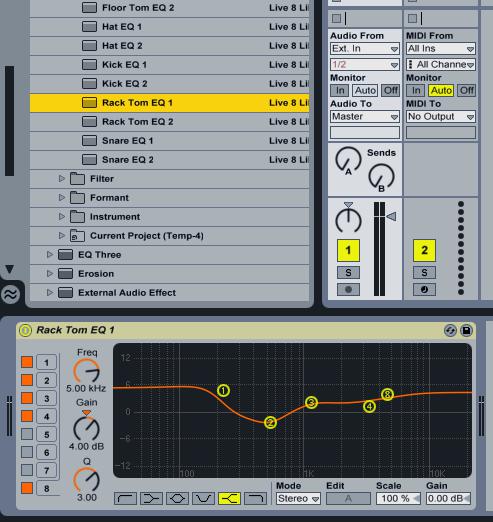Click filter node 3 on the EQ curve

coord(311,402)
